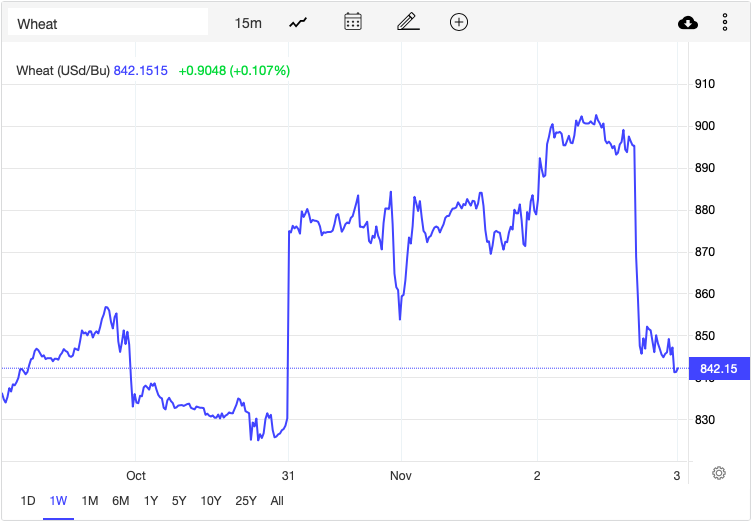Open chart settings gear icon
Image resolution: width=751 pixels, height=522 pixels.
pyautogui.click(x=718, y=473)
